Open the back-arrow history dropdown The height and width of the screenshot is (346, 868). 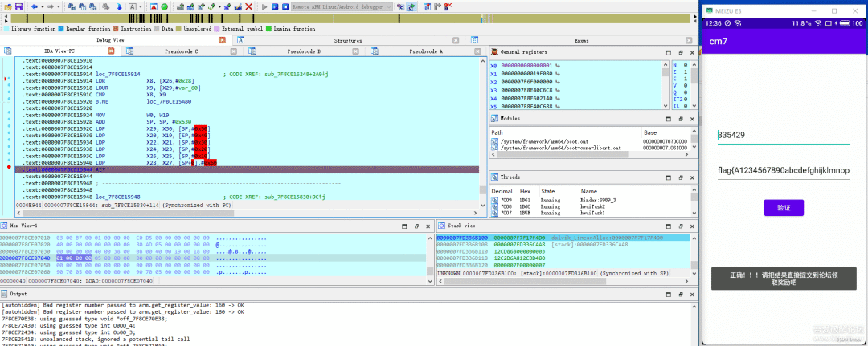(x=43, y=6)
